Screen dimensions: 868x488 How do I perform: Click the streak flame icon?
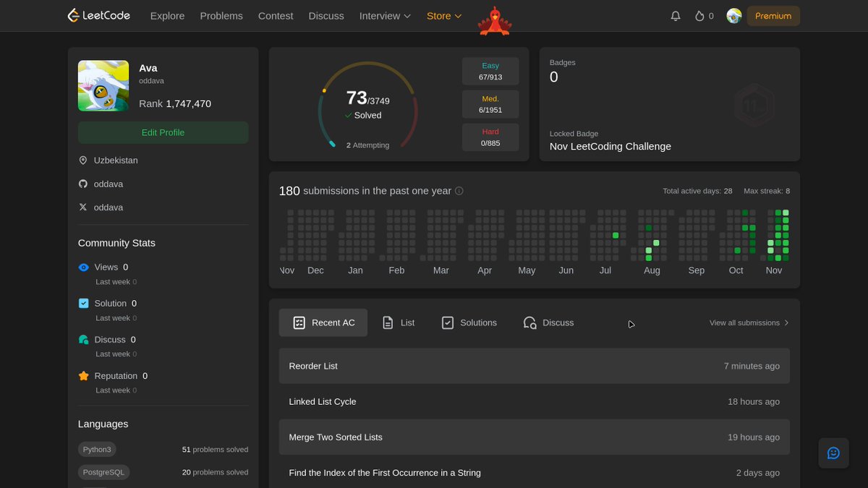(699, 16)
